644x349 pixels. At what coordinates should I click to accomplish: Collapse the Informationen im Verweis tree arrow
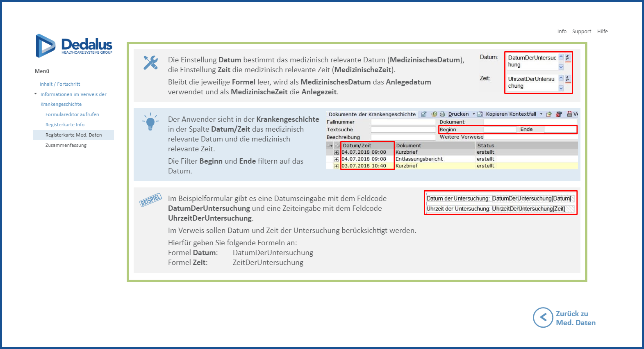[x=36, y=94]
